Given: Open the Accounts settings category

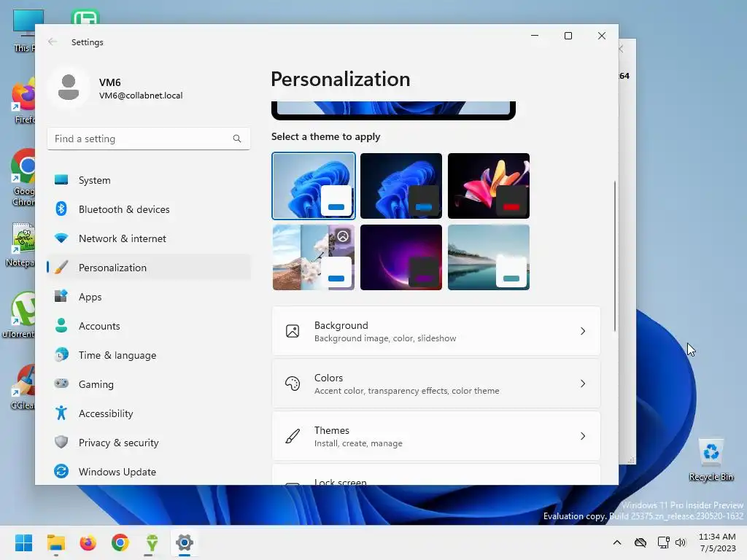Looking at the screenshot, I should (x=149, y=326).
